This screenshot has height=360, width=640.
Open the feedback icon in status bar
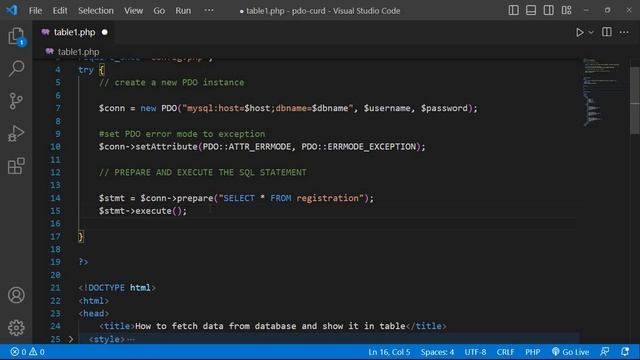pyautogui.click(x=605, y=352)
